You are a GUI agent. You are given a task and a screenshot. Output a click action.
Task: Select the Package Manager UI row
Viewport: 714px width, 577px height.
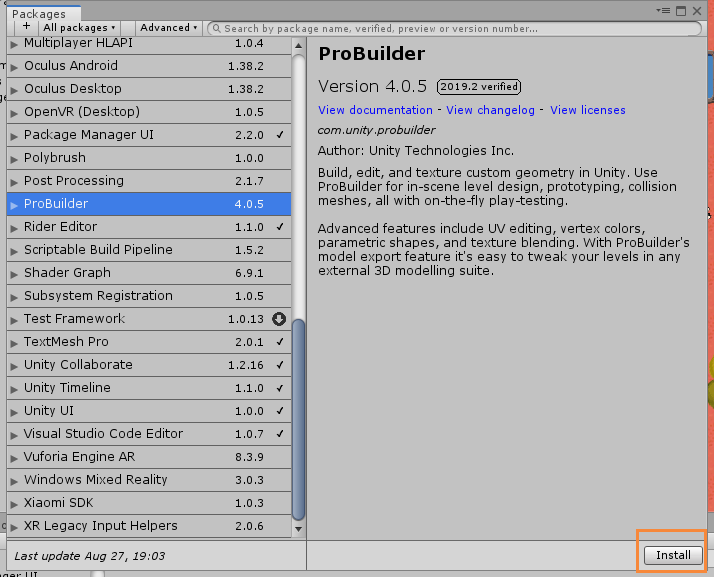pos(149,135)
